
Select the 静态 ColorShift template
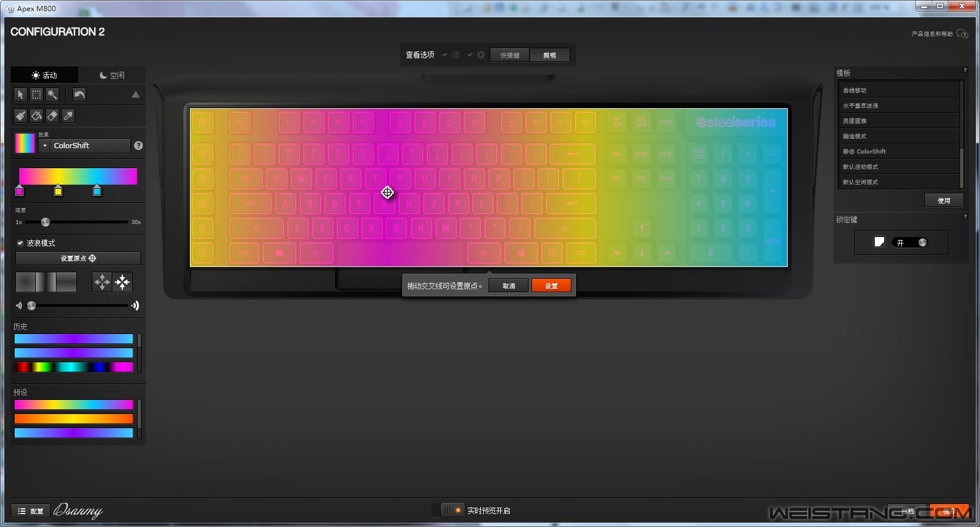(x=898, y=151)
